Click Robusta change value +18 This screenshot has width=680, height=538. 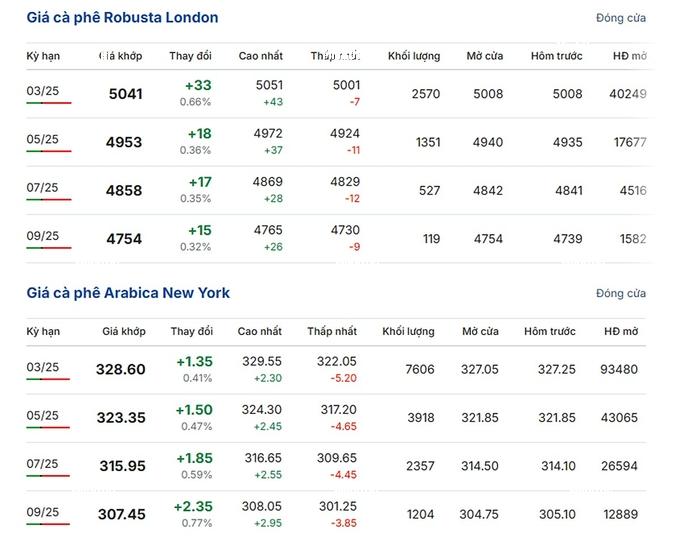click(199, 134)
